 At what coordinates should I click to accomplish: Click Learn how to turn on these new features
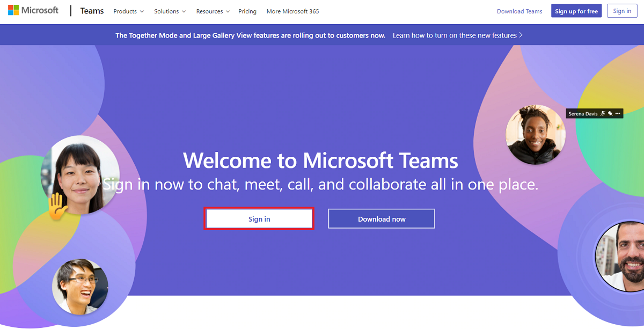coord(458,35)
